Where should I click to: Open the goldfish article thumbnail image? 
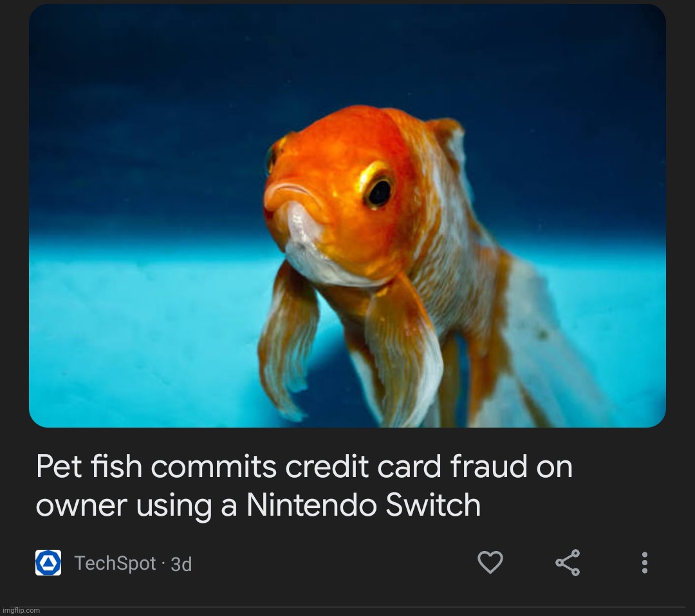point(347,215)
